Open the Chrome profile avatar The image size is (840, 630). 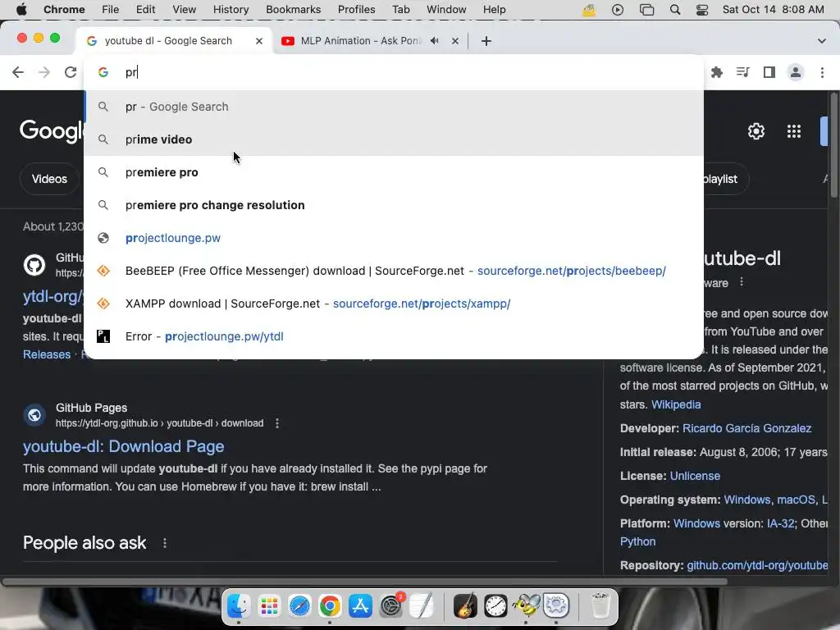796,72
